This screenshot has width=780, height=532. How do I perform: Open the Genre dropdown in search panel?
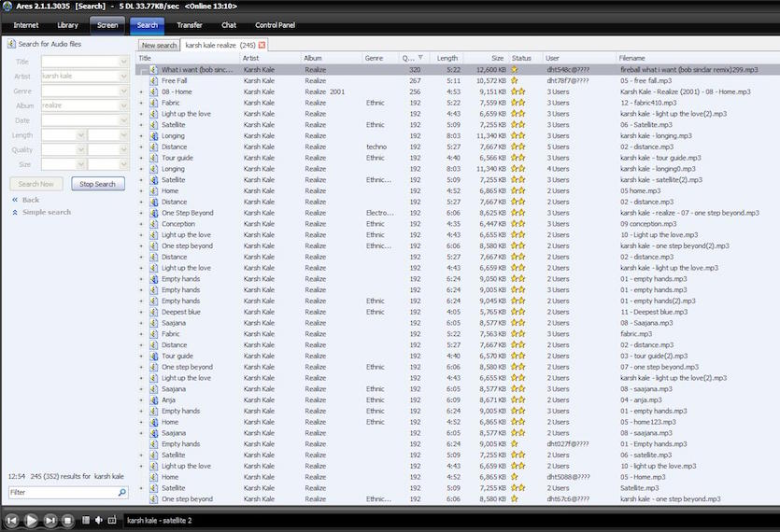[x=123, y=91]
